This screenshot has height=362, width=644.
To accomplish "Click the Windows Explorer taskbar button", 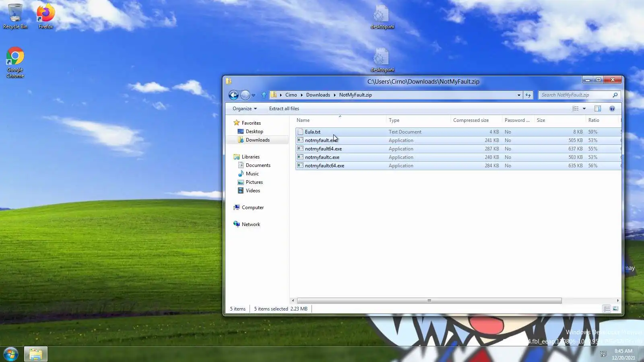I will pos(36,354).
